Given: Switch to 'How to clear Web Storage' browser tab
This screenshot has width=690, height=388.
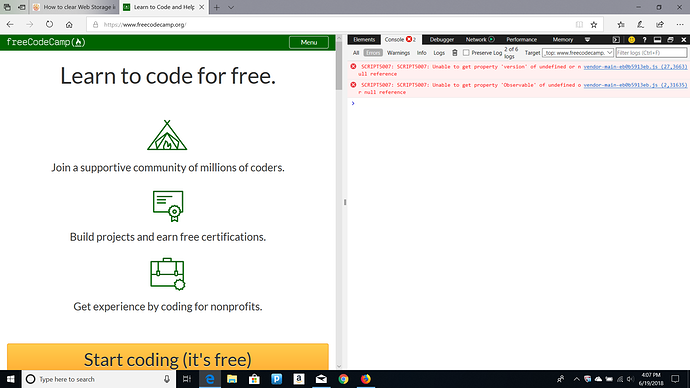Looking at the screenshot, I should click(75, 7).
